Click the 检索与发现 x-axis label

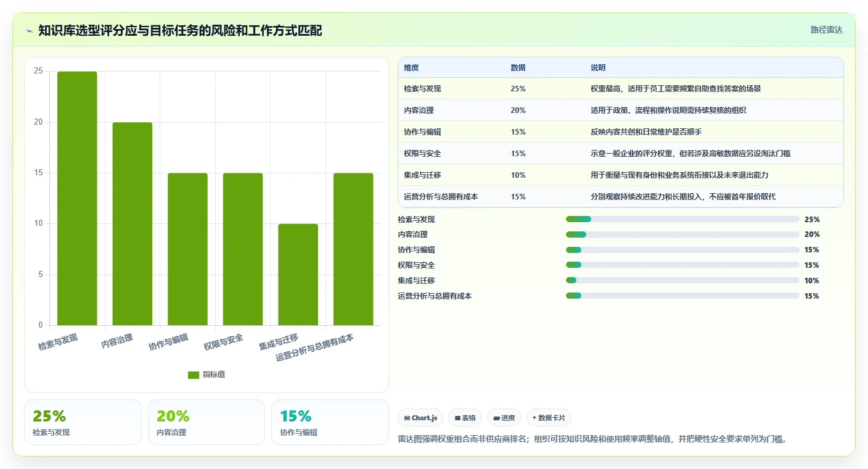point(58,342)
